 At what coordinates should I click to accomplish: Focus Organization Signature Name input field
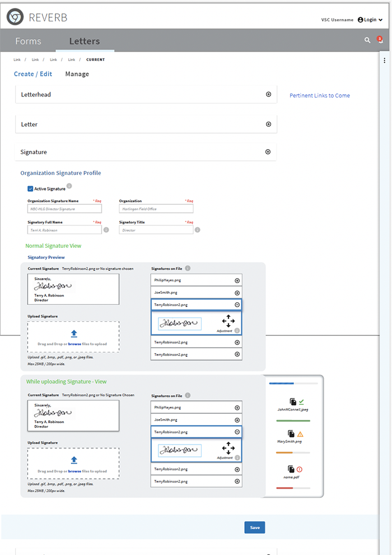tap(65, 209)
